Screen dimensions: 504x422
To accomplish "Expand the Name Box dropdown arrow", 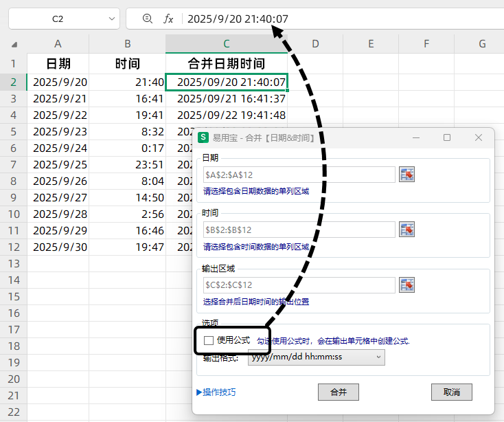I will click(x=110, y=19).
